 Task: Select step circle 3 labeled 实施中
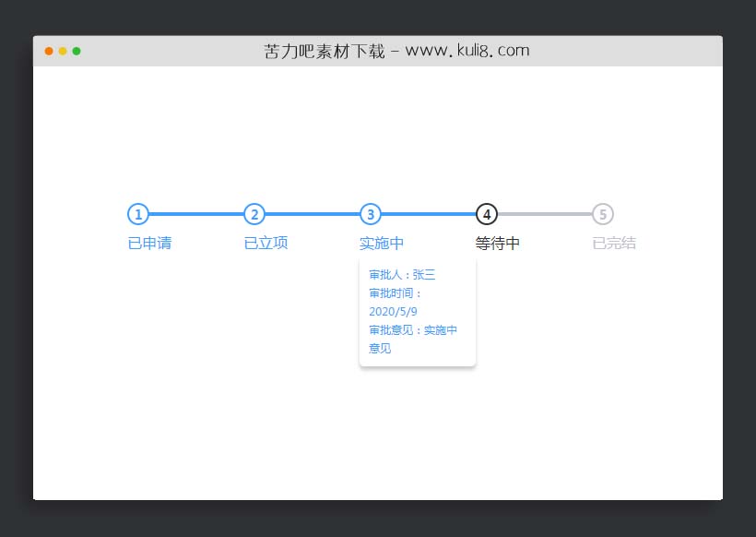(371, 214)
